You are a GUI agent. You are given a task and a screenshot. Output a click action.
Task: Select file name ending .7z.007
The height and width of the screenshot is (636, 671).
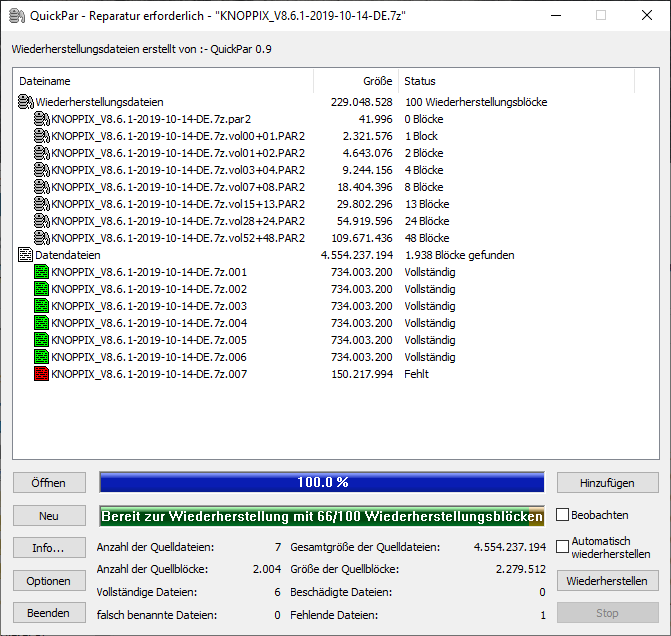[x=149, y=374]
